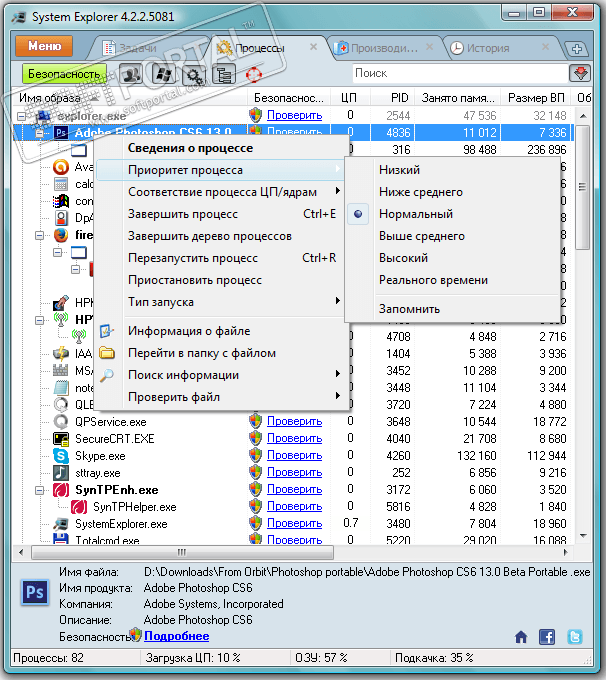
Task: Open the users toolbar icon
Action: click(131, 74)
